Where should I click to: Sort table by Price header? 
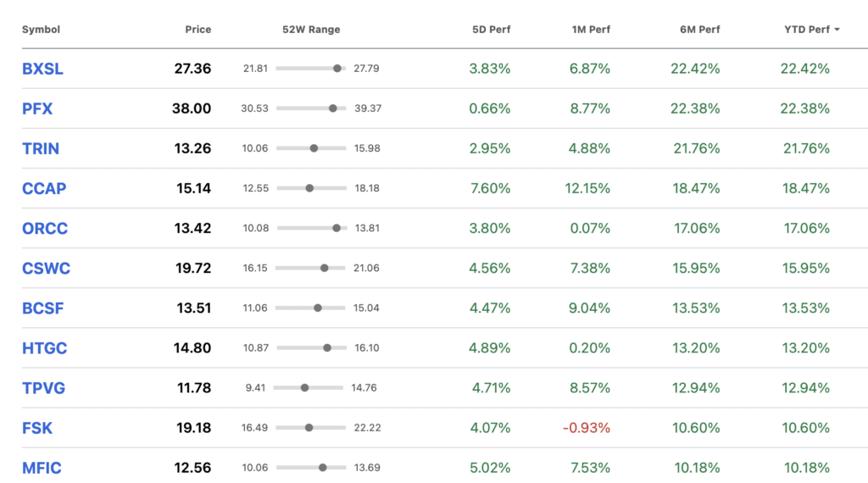(x=198, y=30)
